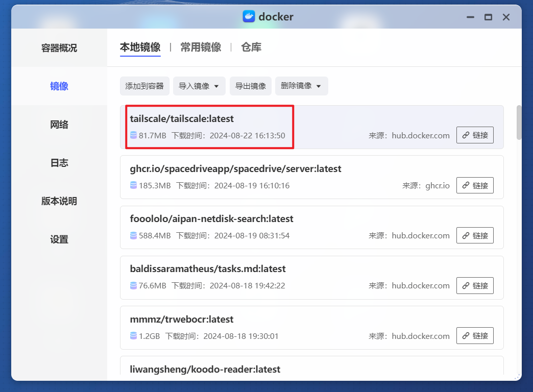
Task: Click the 导出镜像 button
Action: tap(251, 86)
